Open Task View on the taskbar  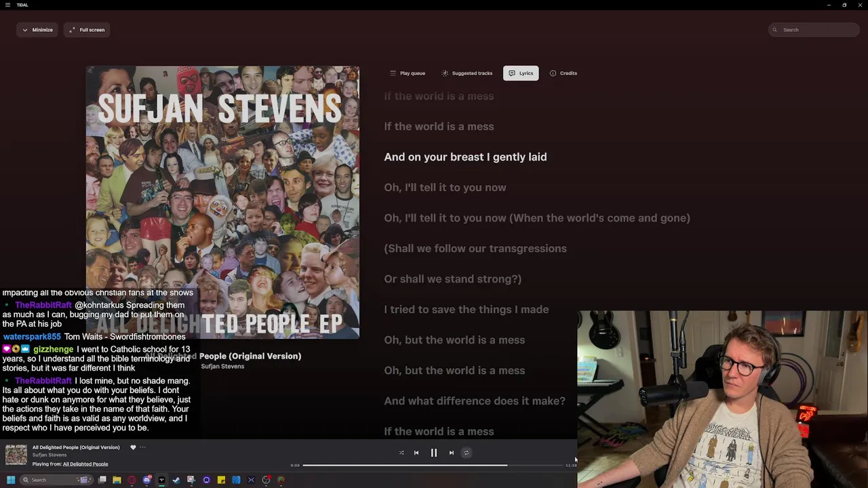point(102,480)
